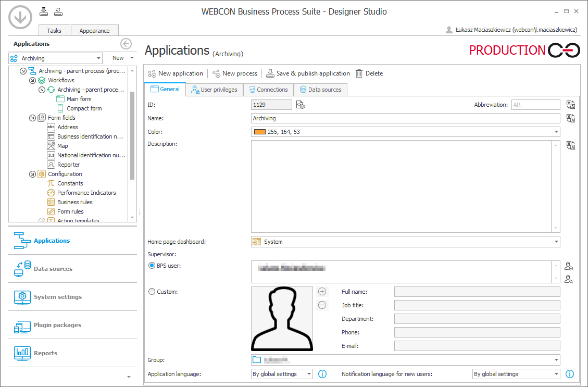
Task: Click the search user icon beside BPS user
Action: click(x=569, y=279)
